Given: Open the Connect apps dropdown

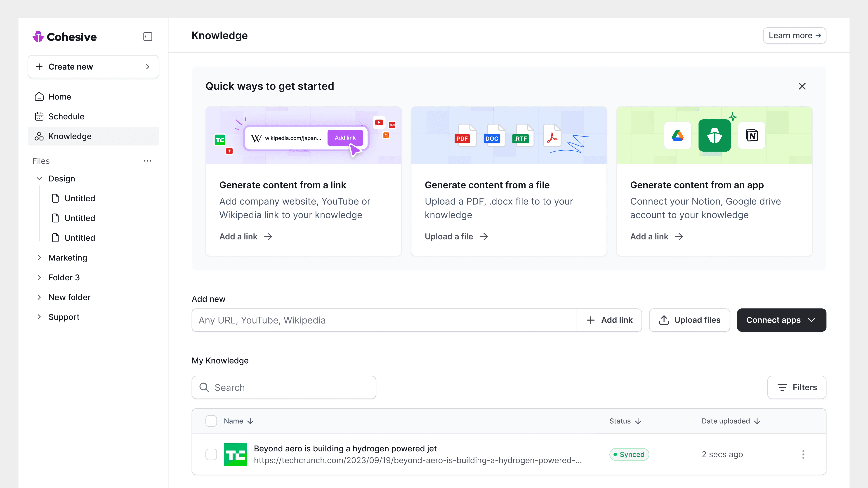Looking at the screenshot, I should pos(781,320).
